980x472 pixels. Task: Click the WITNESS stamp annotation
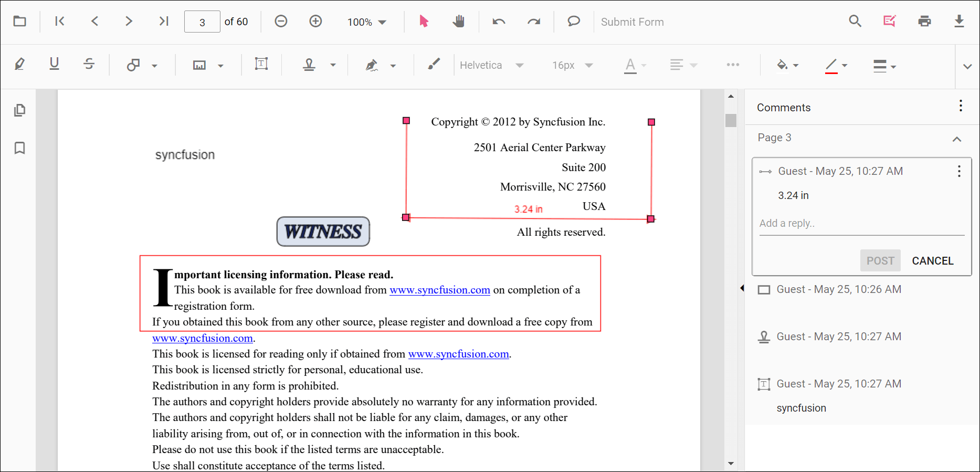click(x=323, y=232)
